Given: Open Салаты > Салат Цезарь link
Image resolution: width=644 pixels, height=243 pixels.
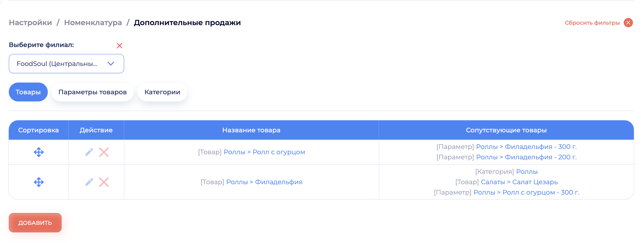Looking at the screenshot, I should pos(519,182).
